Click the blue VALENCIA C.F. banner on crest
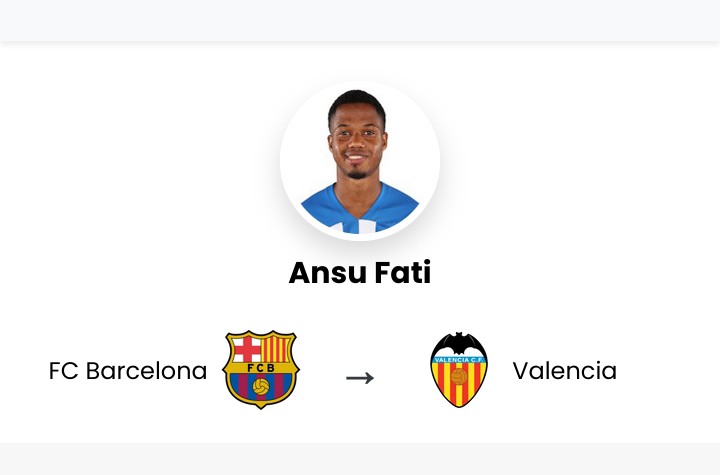 click(x=459, y=360)
